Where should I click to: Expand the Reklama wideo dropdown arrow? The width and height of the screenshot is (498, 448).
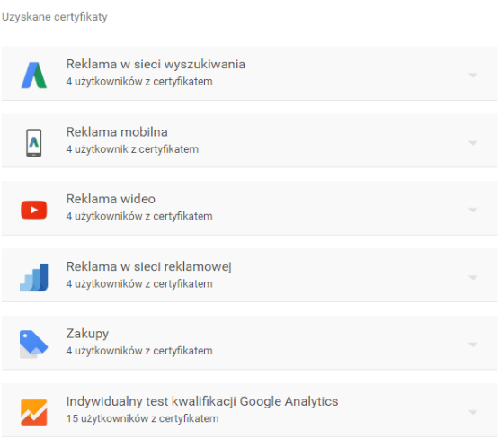473,210
